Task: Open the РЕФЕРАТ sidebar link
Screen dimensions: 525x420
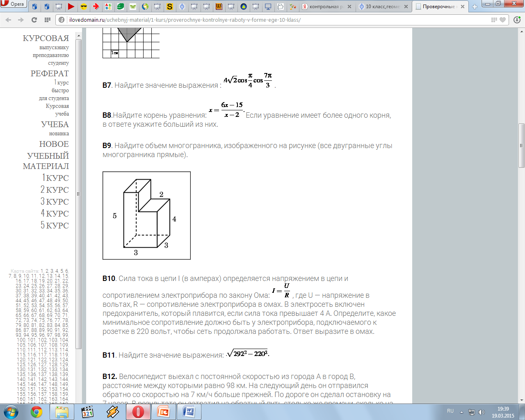Action: (50, 73)
